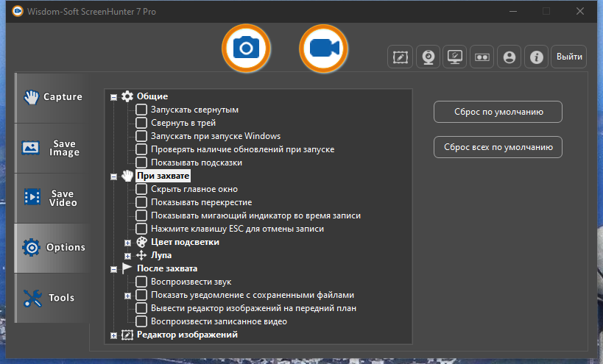
Task: Expand the 'Лупа' tree node
Action: [127, 255]
